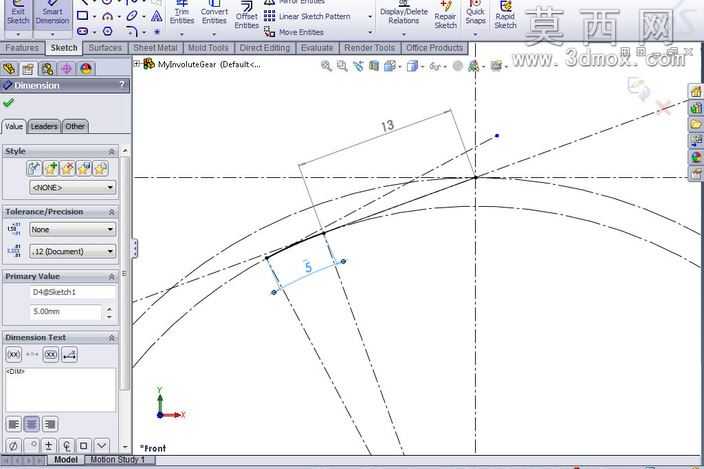704x469 pixels.
Task: Open Appearances task pane icon on right
Action: pos(696,157)
